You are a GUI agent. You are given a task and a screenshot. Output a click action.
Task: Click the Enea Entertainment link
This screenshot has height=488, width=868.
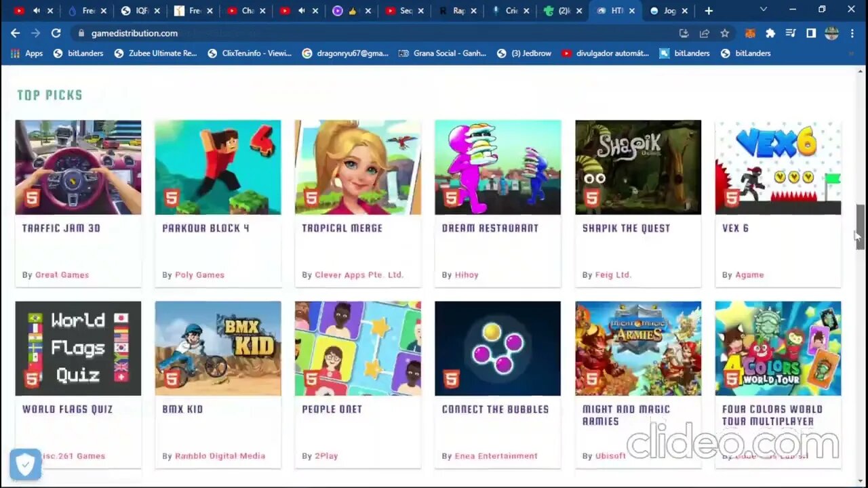(496, 455)
